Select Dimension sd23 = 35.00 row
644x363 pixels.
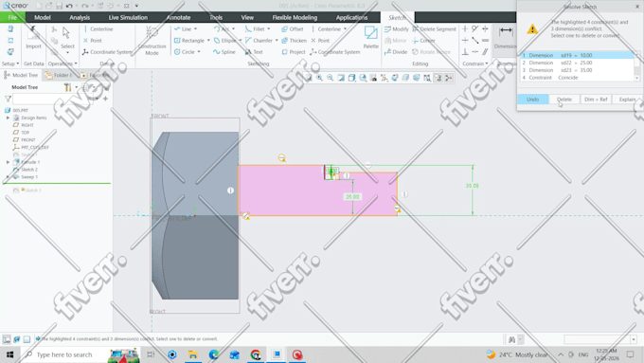577,70
